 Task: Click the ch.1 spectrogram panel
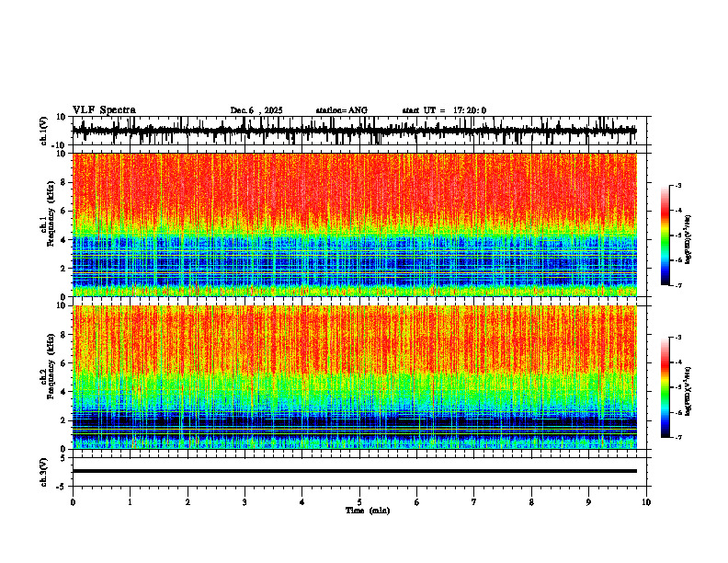(x=354, y=224)
